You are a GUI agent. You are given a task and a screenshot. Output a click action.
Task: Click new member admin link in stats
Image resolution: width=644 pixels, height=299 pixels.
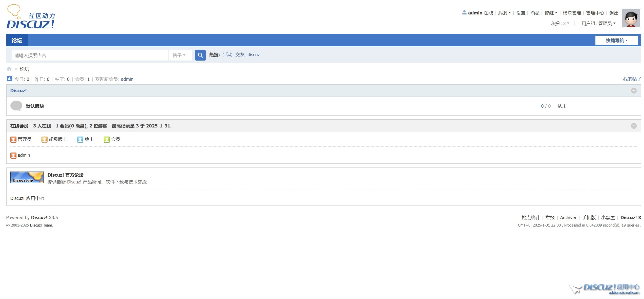point(127,79)
